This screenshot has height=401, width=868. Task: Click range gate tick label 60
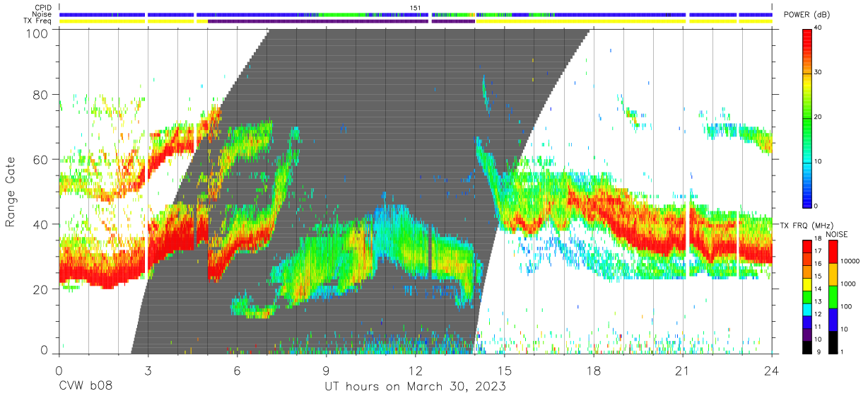coord(42,159)
